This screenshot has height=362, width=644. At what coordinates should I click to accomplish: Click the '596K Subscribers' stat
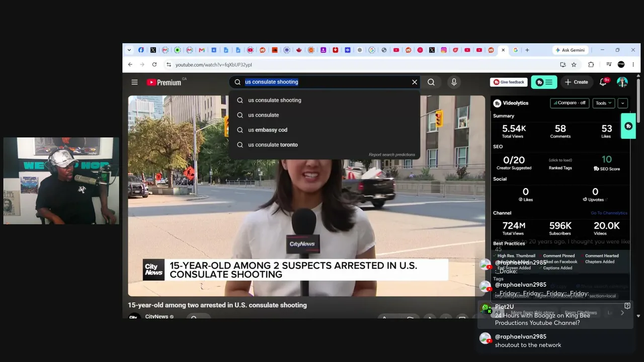coord(560,228)
